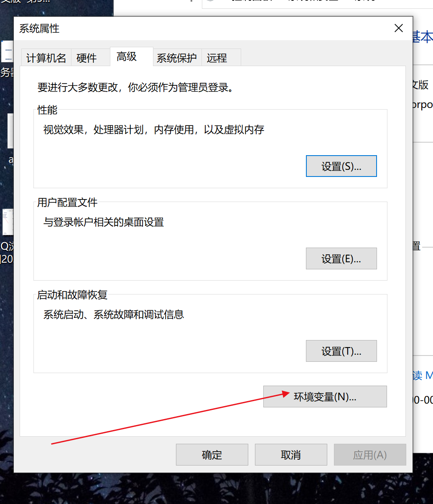Click the 应用(A) button
This screenshot has width=433, height=504.
[369, 455]
